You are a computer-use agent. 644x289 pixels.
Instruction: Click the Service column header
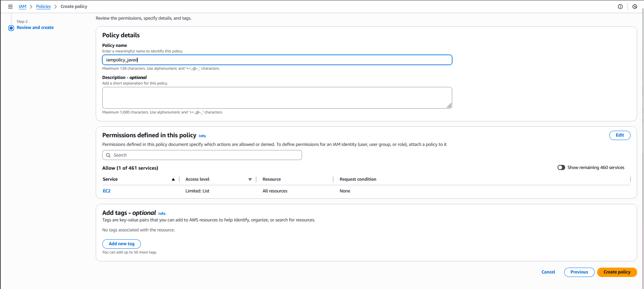(110, 179)
